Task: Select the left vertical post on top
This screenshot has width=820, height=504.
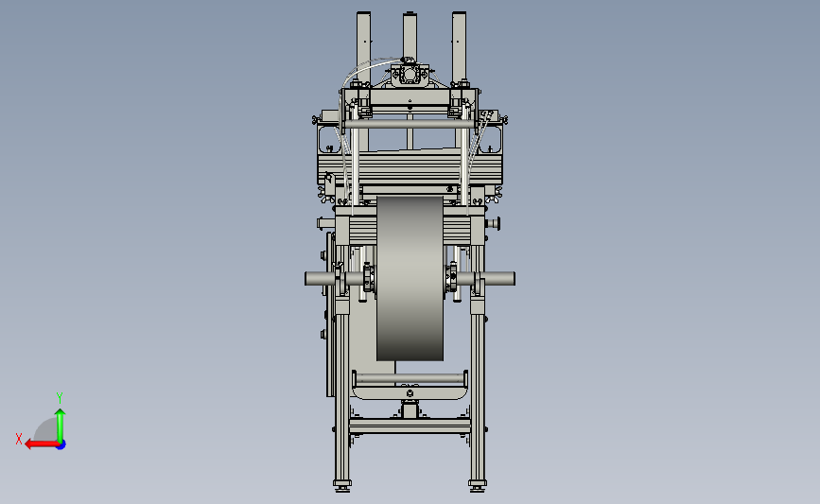Action: [x=363, y=47]
